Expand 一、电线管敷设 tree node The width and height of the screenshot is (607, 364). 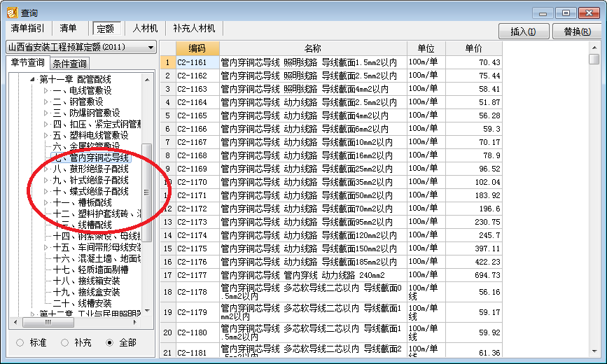click(46, 90)
